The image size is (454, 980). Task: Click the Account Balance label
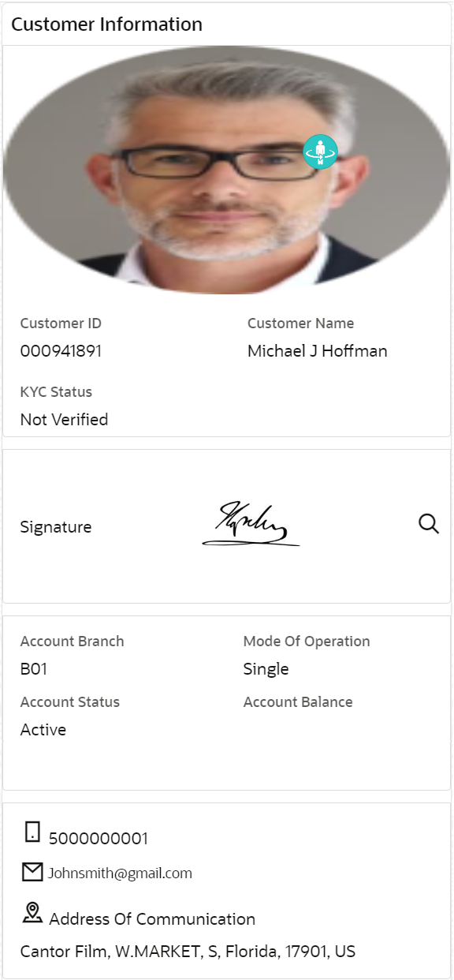(298, 702)
